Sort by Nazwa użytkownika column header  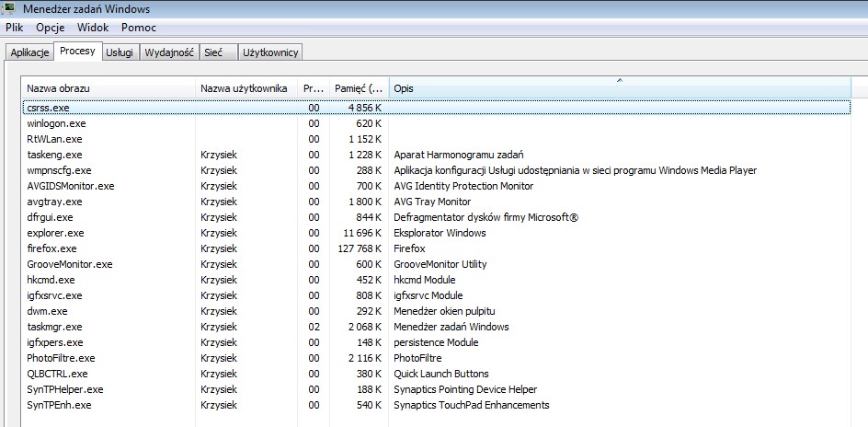(x=246, y=88)
